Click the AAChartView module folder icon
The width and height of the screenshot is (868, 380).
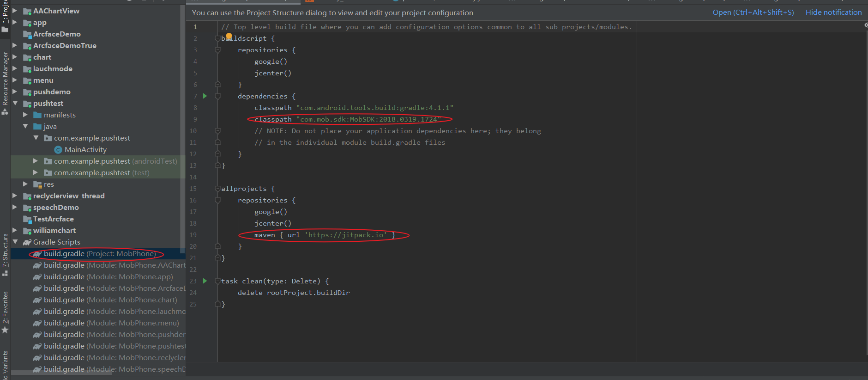pyautogui.click(x=27, y=11)
